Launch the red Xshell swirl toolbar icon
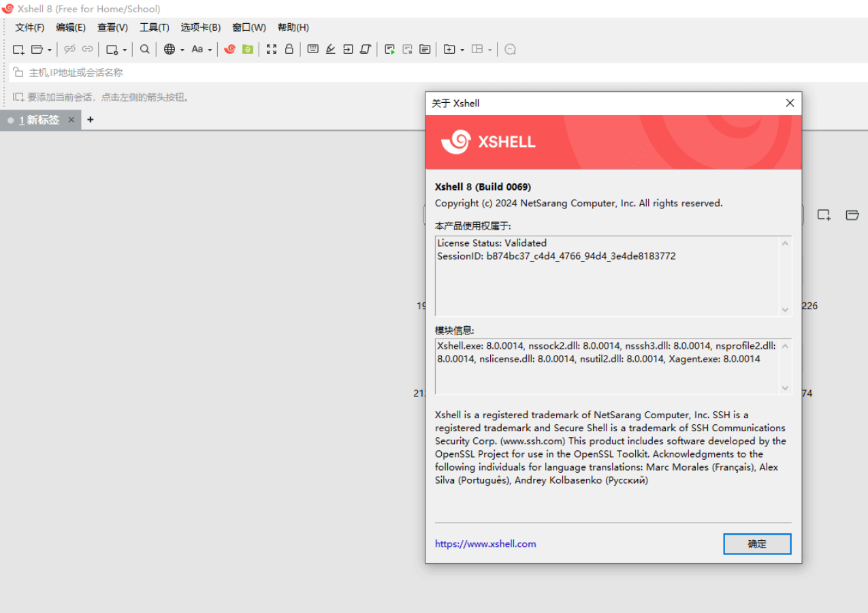The image size is (868, 613). [229, 49]
